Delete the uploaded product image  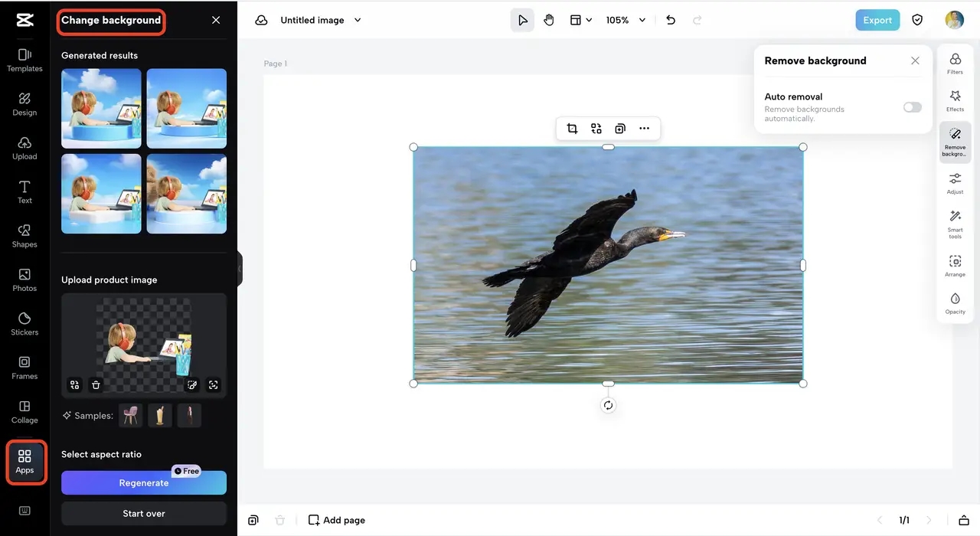click(96, 385)
